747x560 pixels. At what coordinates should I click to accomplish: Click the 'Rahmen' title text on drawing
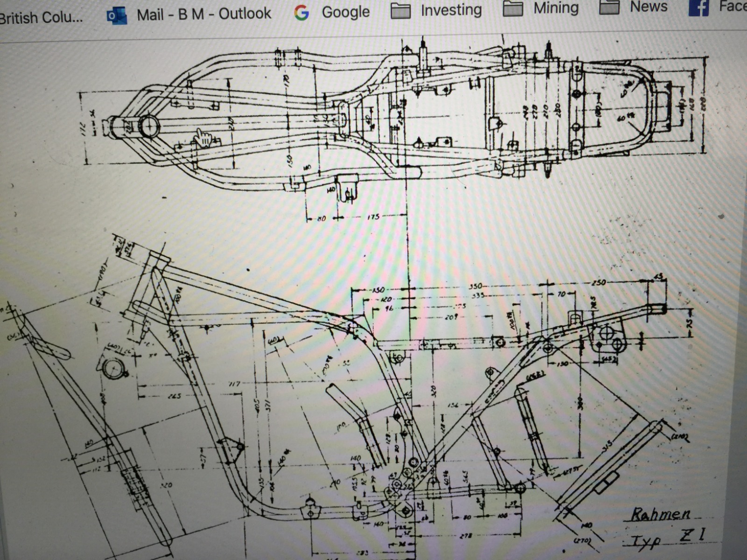(x=661, y=515)
